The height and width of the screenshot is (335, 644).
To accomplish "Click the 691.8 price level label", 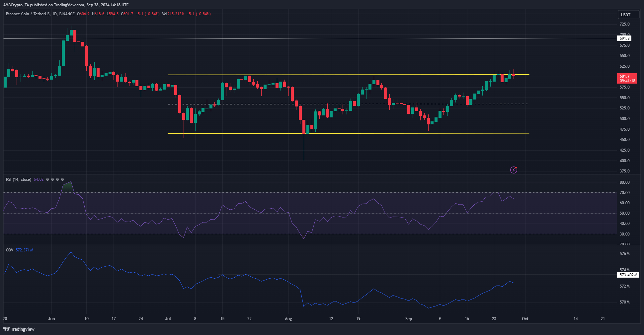I will 624,38.
